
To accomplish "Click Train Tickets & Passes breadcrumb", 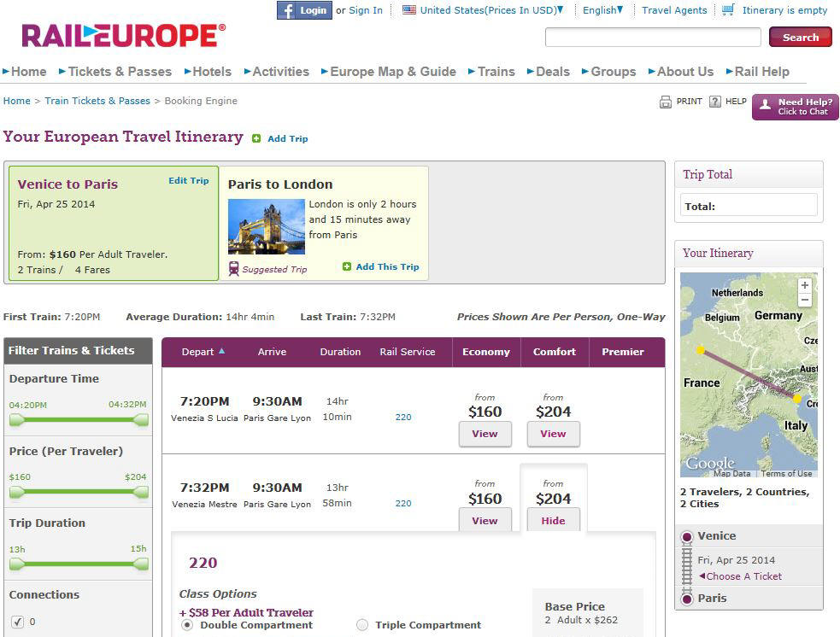I will point(97,101).
